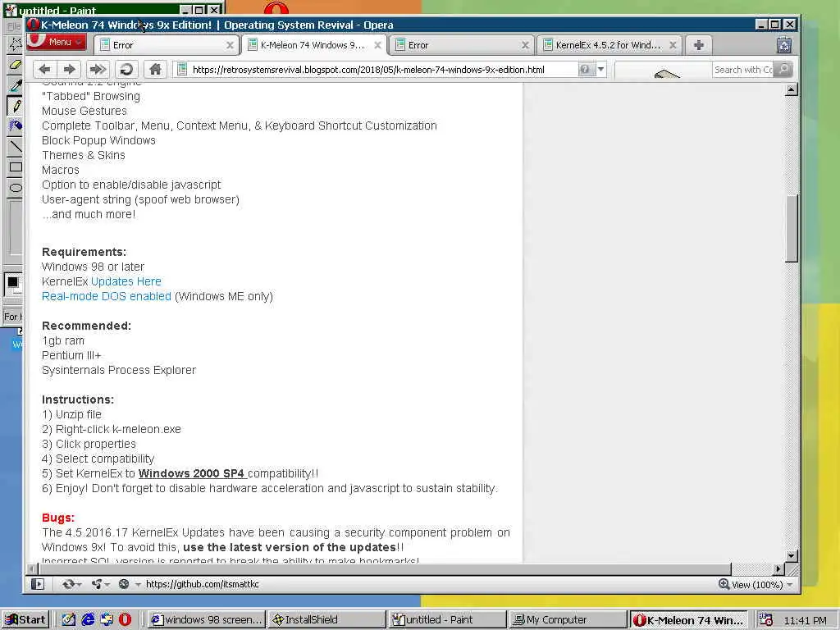Click the K-Meleon 74 Win taskbar button
This screenshot has height=630, width=840.
[x=689, y=619]
